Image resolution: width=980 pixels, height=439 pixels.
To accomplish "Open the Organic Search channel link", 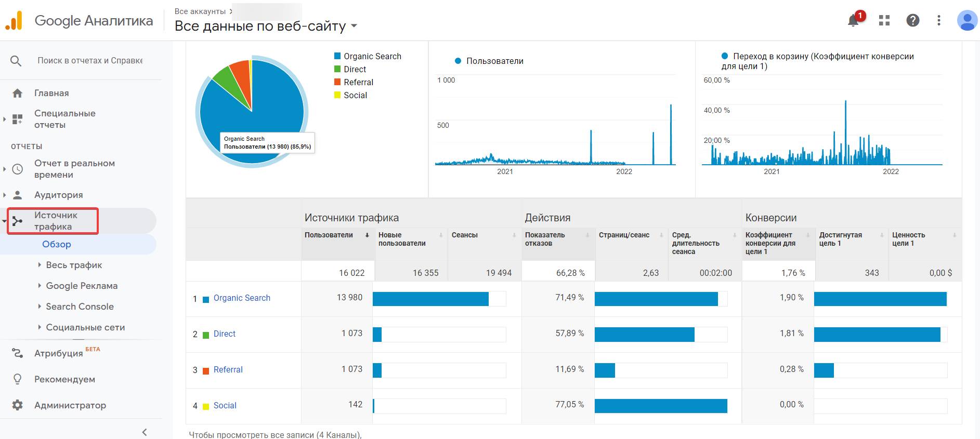I will [x=242, y=298].
